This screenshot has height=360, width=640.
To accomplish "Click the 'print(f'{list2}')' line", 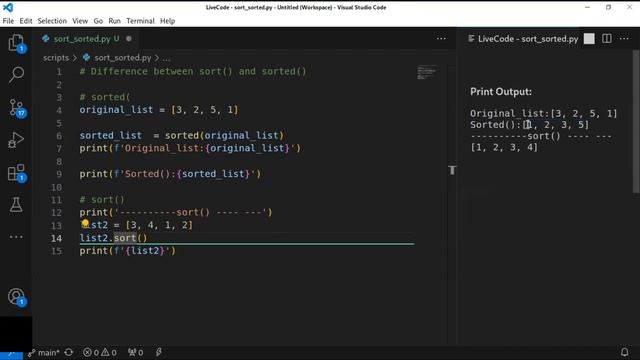I will [x=127, y=251].
